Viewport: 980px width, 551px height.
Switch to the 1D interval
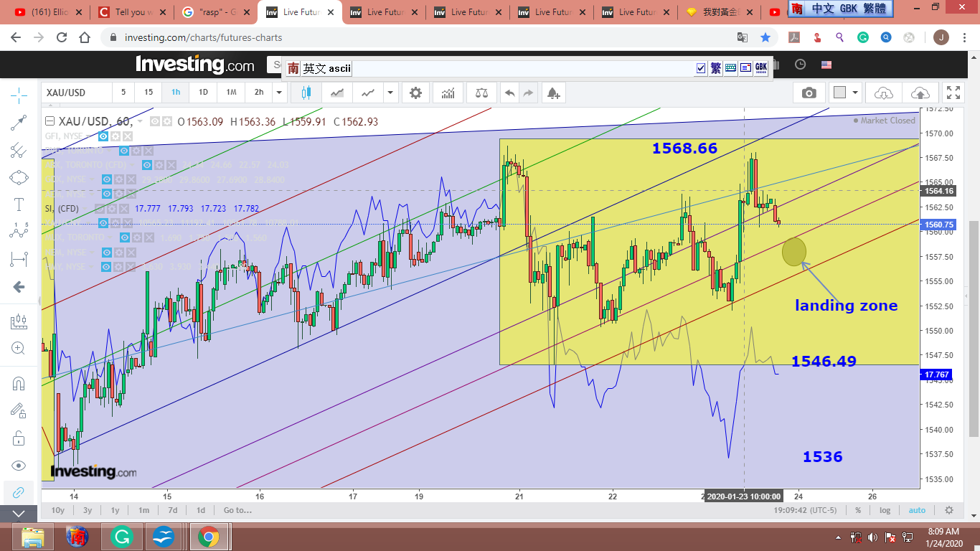tap(203, 93)
